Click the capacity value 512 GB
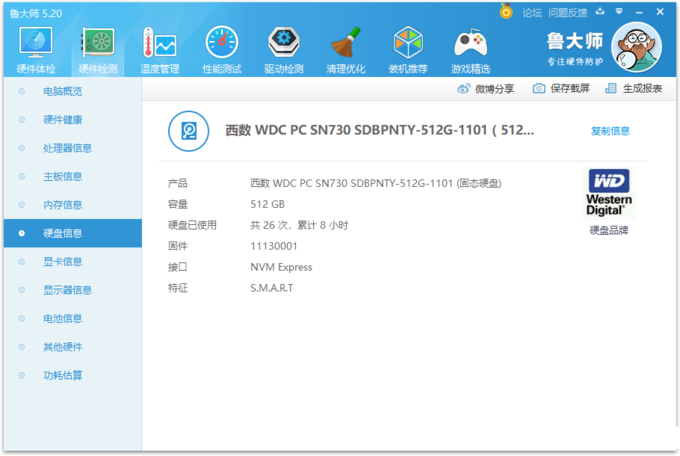The height and width of the screenshot is (456, 680). [x=267, y=204]
